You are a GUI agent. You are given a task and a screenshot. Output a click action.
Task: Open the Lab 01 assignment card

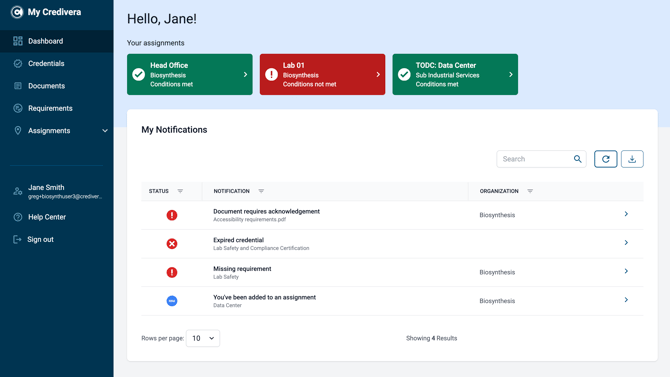coord(322,74)
